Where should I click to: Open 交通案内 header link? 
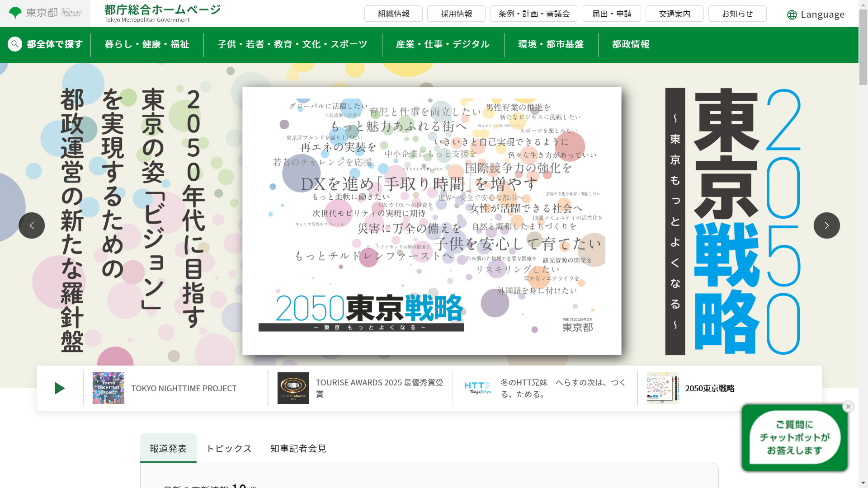(674, 14)
